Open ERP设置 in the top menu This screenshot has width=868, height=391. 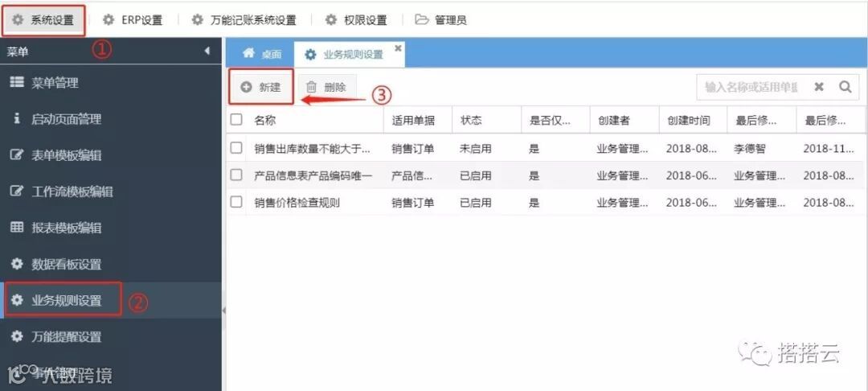(x=133, y=20)
